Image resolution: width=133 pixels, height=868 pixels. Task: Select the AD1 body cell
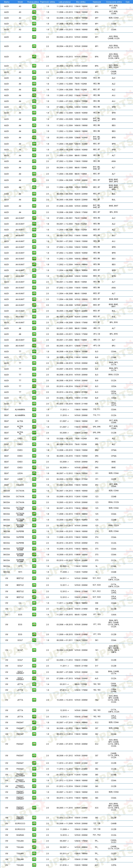(97, 865)
